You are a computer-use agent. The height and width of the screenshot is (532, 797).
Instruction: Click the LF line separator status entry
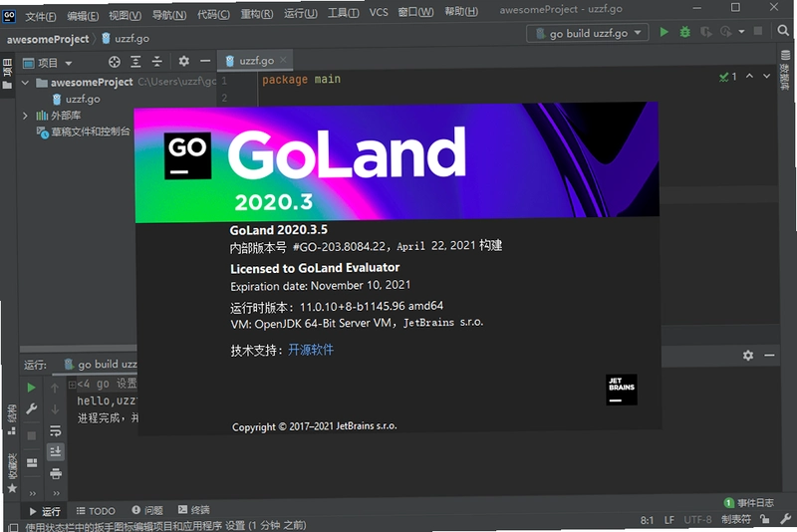(668, 520)
